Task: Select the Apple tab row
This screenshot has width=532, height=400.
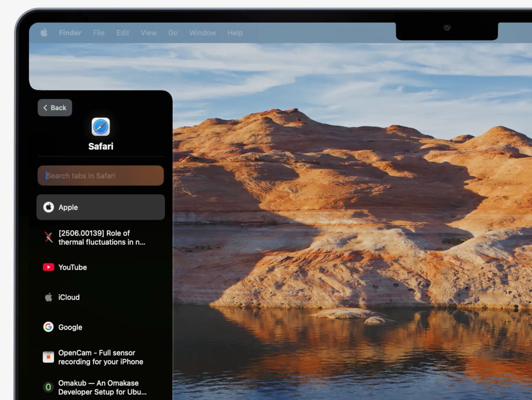Action: click(101, 207)
